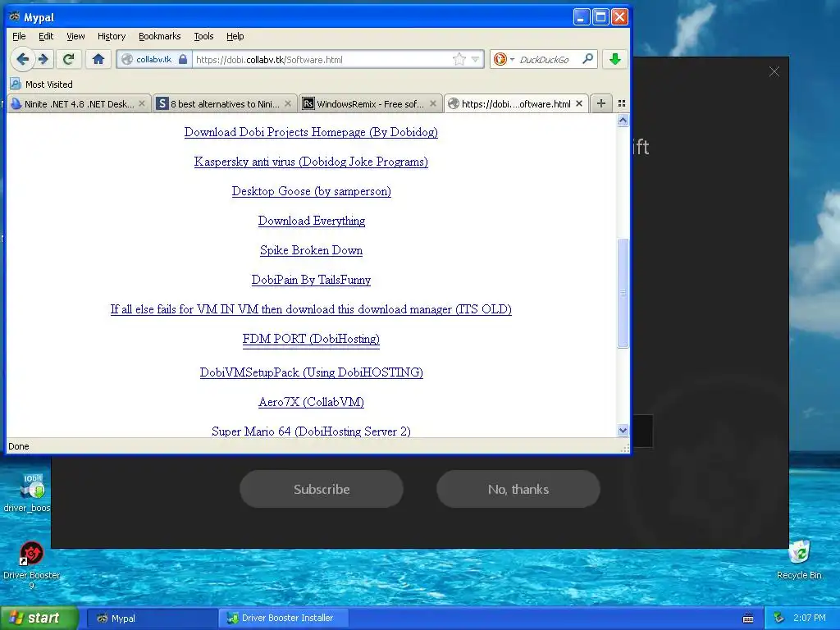Open the VM IN VM download manager link
The height and width of the screenshot is (630, 840).
[x=311, y=309]
